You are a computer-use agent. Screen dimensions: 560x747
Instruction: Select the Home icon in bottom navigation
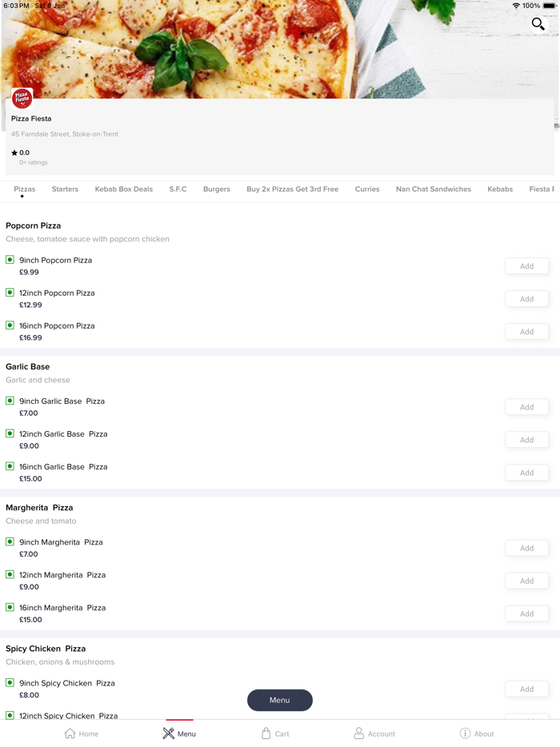81,733
